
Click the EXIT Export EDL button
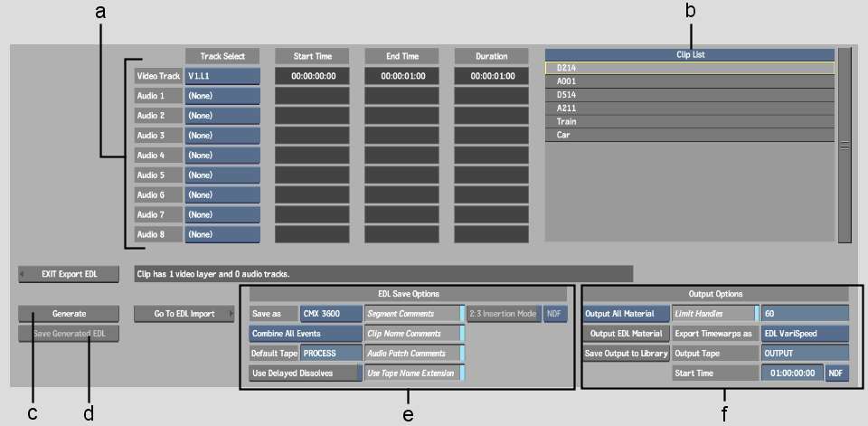[x=69, y=273]
